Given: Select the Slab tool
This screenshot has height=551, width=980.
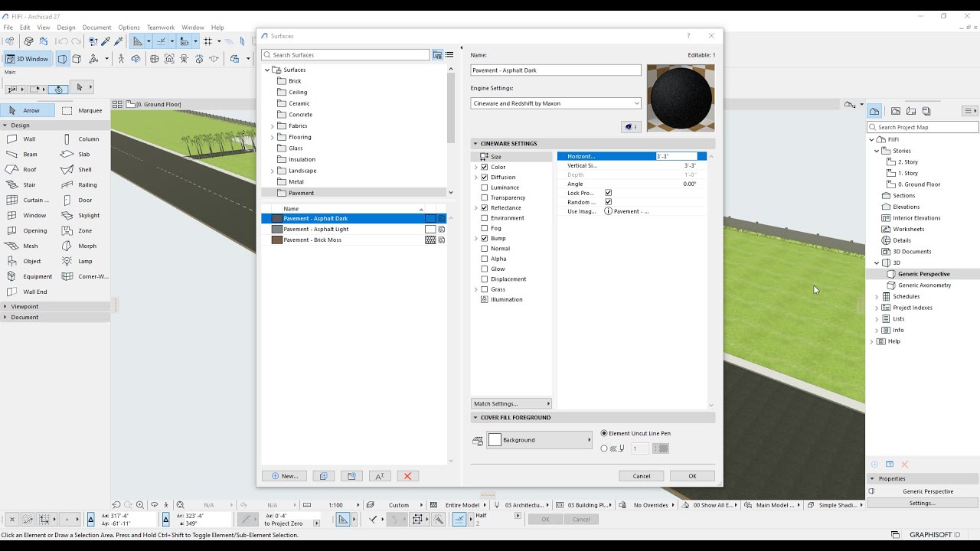Looking at the screenshot, I should point(83,155).
